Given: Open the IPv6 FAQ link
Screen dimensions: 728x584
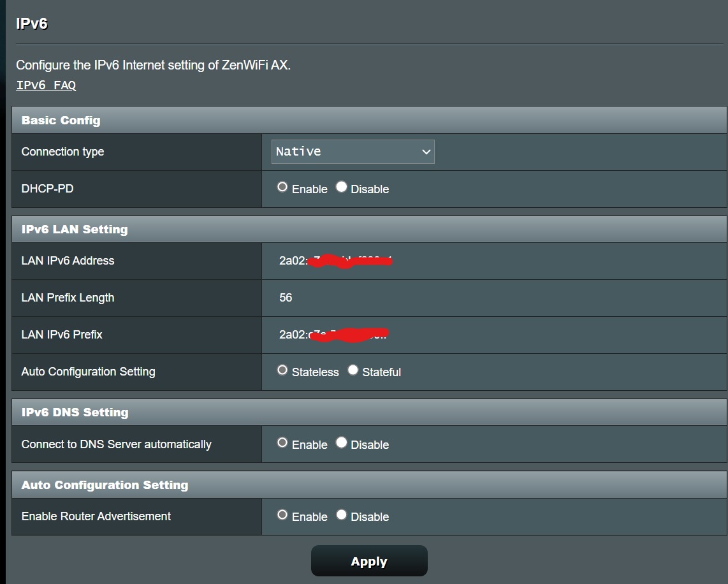Looking at the screenshot, I should coord(46,85).
